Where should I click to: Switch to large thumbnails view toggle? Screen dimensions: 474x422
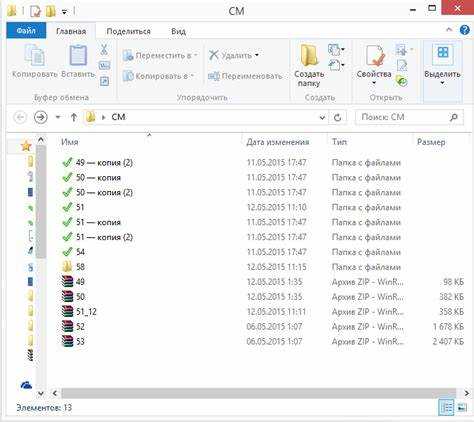tap(462, 407)
